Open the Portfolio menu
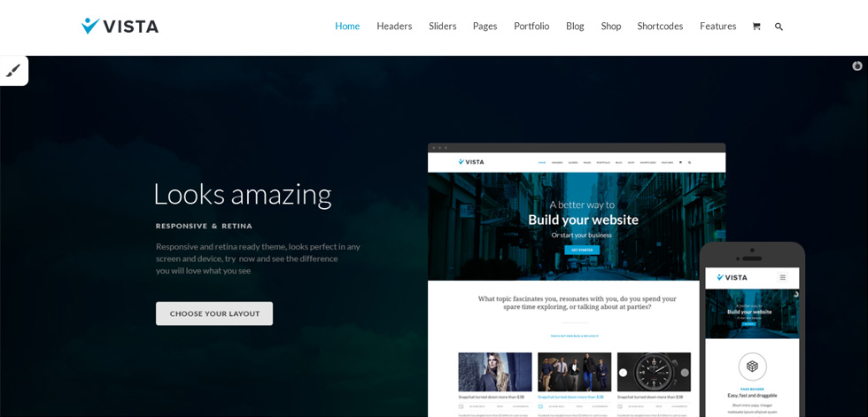Screen dimensions: 868x417 (x=531, y=26)
